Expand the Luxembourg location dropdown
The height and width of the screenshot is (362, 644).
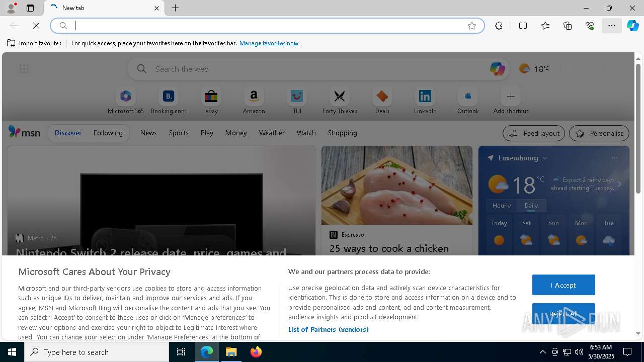(544, 158)
